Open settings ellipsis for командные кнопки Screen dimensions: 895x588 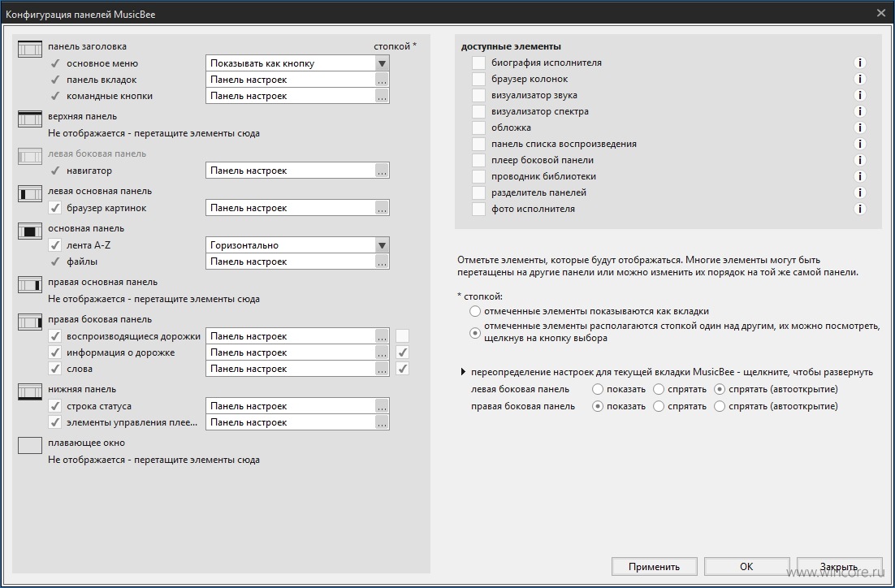[382, 96]
